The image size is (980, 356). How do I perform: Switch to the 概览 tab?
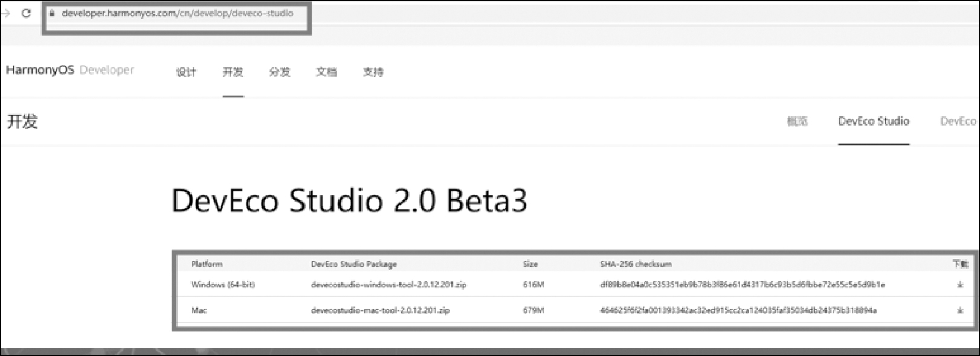tap(797, 121)
